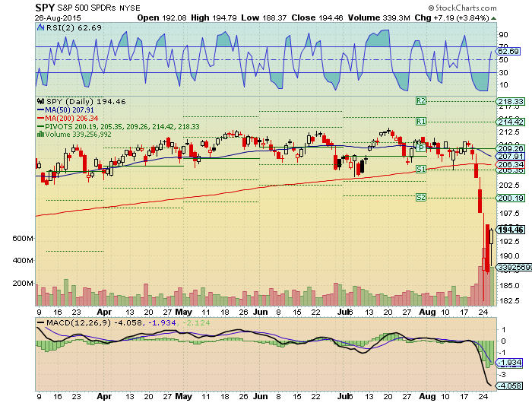Click the 62.69 RSI value tag on axis
This screenshot has height=403, width=532.
tap(508, 51)
